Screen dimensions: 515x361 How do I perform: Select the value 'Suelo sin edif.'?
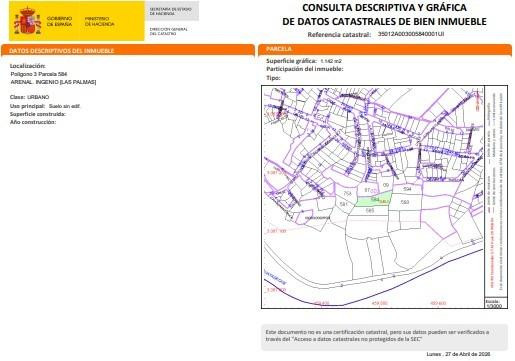point(64,106)
